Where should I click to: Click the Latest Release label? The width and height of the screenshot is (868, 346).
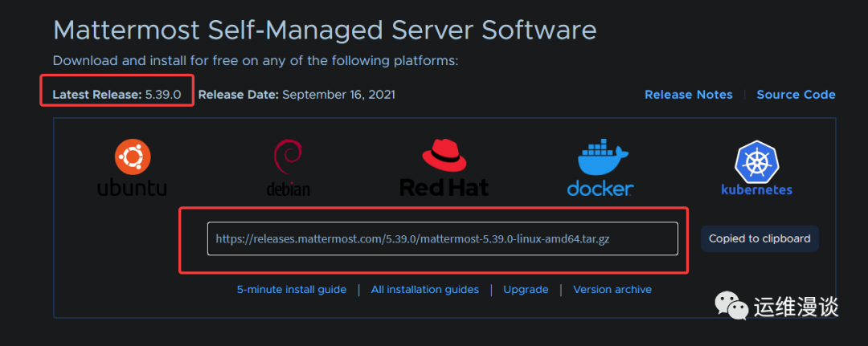pyautogui.click(x=96, y=95)
